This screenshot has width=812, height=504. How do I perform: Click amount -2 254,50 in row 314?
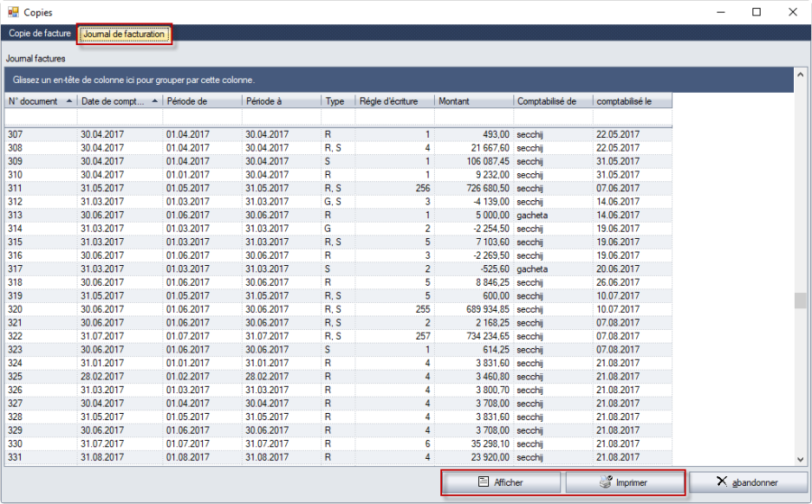[491, 229]
